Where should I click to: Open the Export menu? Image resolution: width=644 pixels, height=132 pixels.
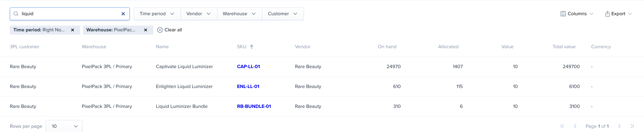[x=618, y=14]
